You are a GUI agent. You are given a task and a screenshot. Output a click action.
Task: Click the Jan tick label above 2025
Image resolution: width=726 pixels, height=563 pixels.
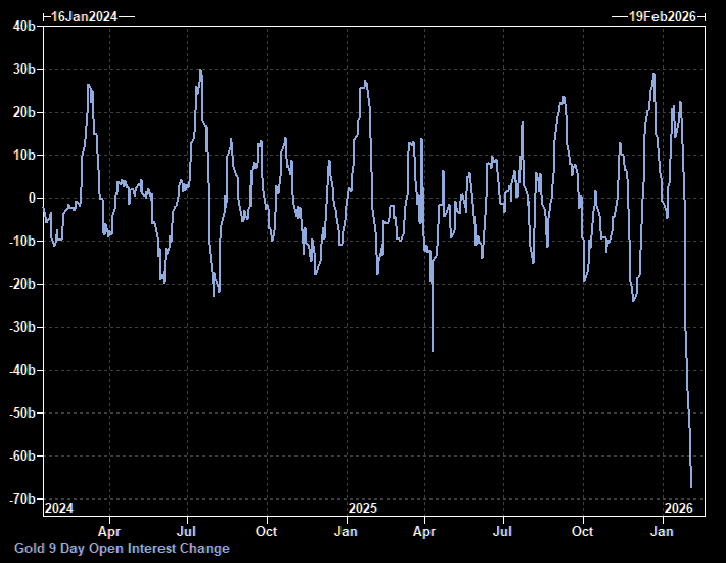[x=346, y=531]
